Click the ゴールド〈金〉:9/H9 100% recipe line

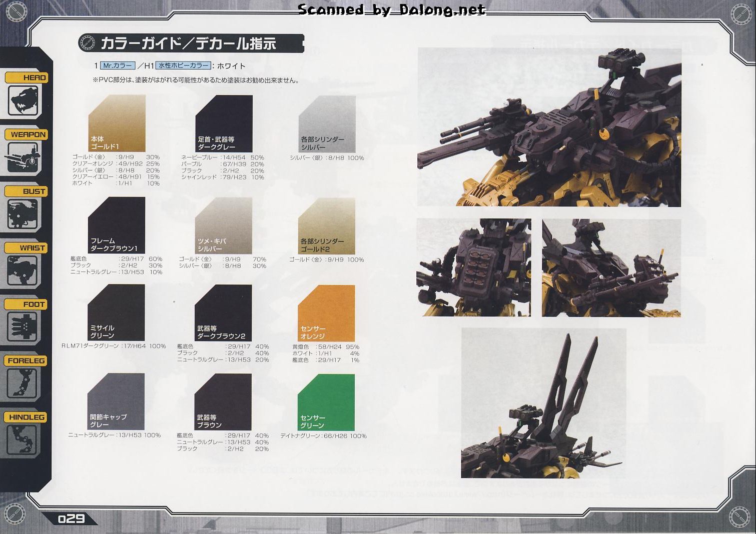pos(327,259)
